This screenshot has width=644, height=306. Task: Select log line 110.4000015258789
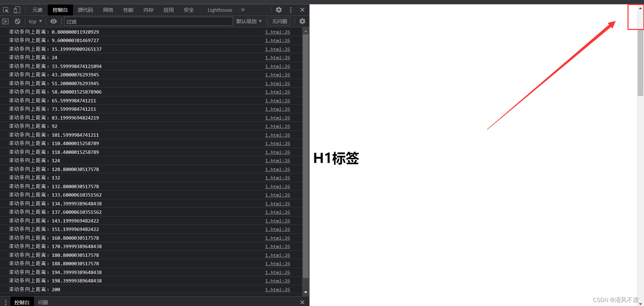151,143
